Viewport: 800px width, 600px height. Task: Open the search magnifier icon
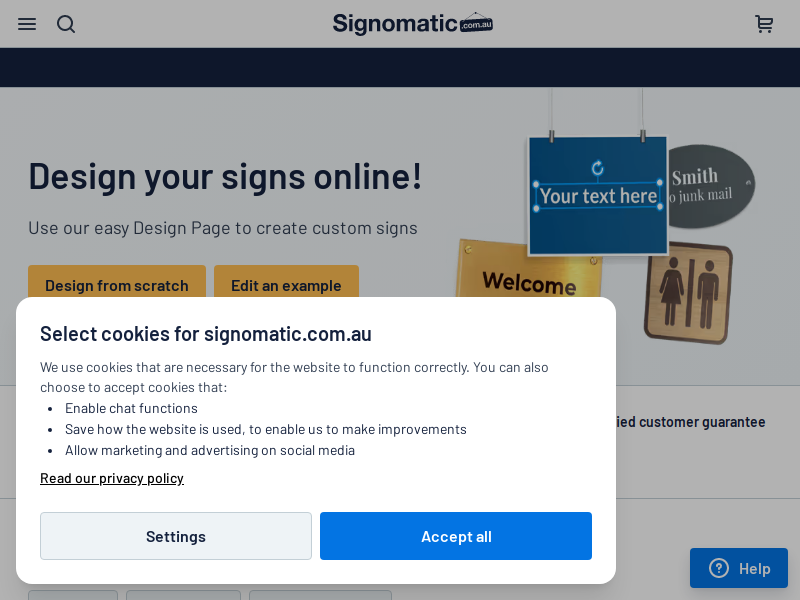click(x=66, y=24)
